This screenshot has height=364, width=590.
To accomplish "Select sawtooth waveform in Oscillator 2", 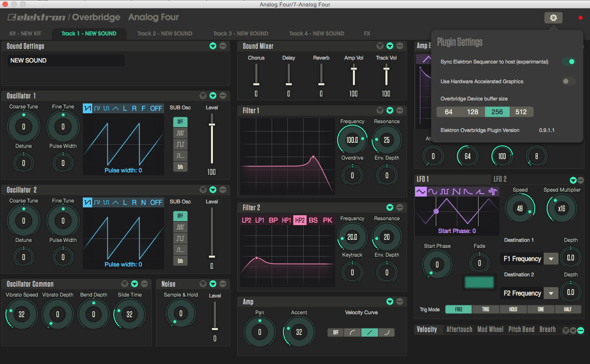I will (x=87, y=202).
